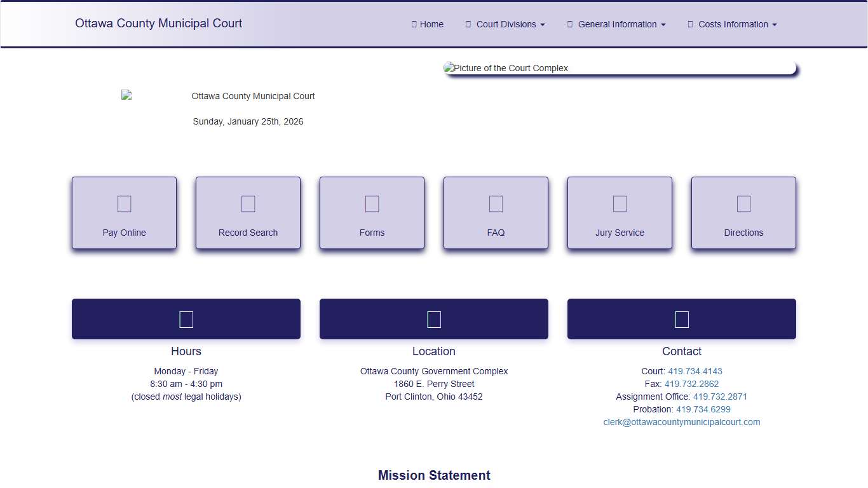The height and width of the screenshot is (488, 868).
Task: Expand the General Information dropdown menu
Action: point(616,24)
